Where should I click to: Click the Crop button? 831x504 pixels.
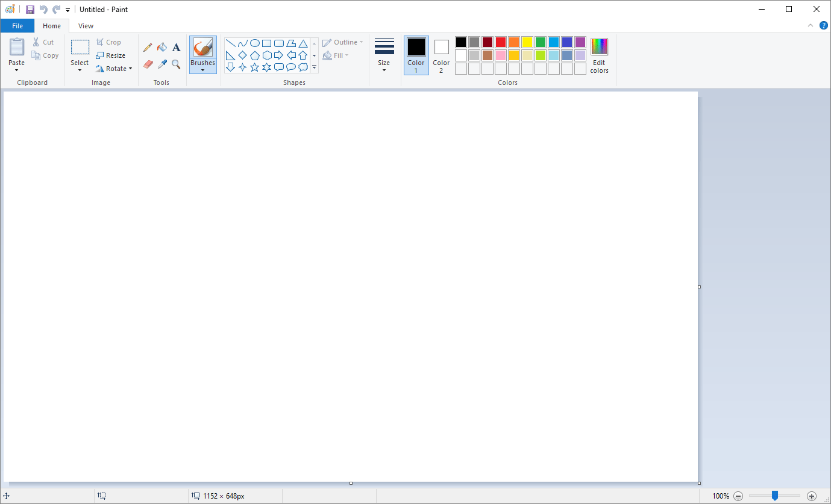point(109,42)
